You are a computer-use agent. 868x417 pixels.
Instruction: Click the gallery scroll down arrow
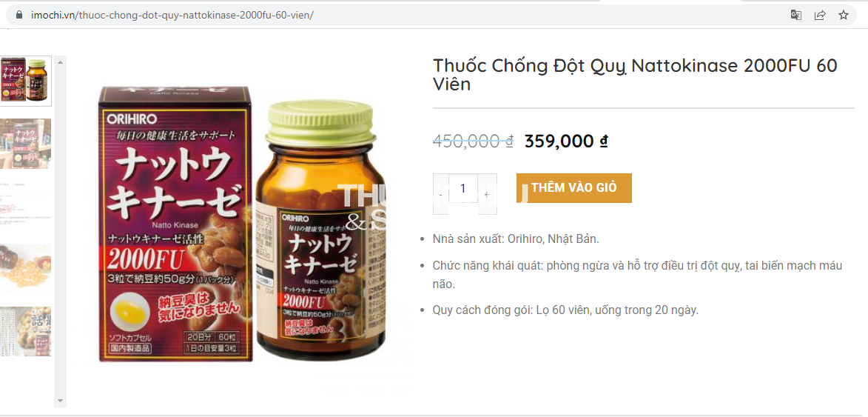(x=61, y=401)
